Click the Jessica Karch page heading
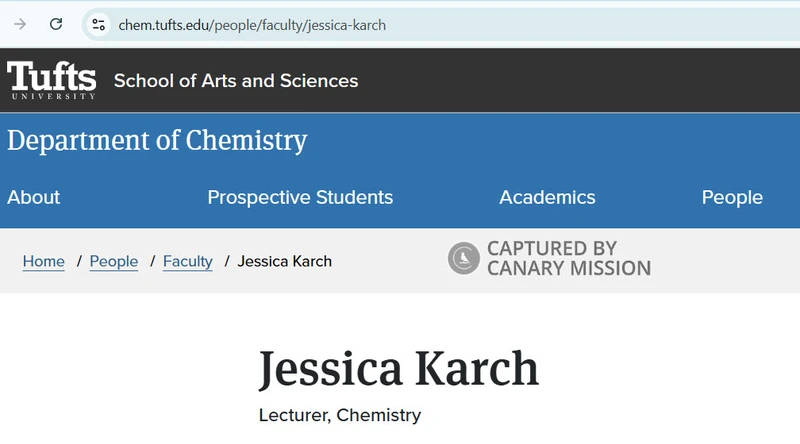 point(398,369)
